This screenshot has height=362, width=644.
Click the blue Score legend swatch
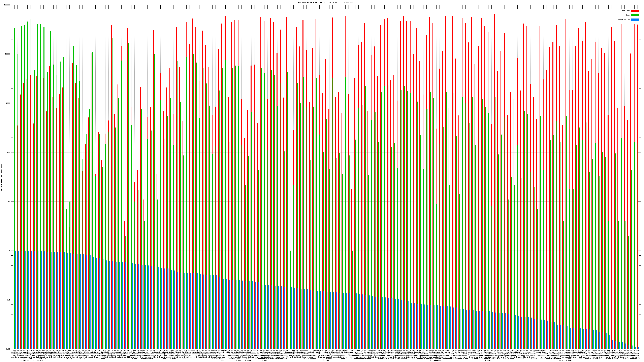pos(635,20)
